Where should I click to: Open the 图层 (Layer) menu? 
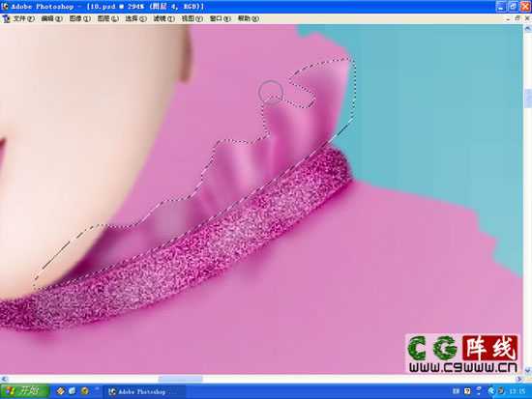tap(107, 18)
